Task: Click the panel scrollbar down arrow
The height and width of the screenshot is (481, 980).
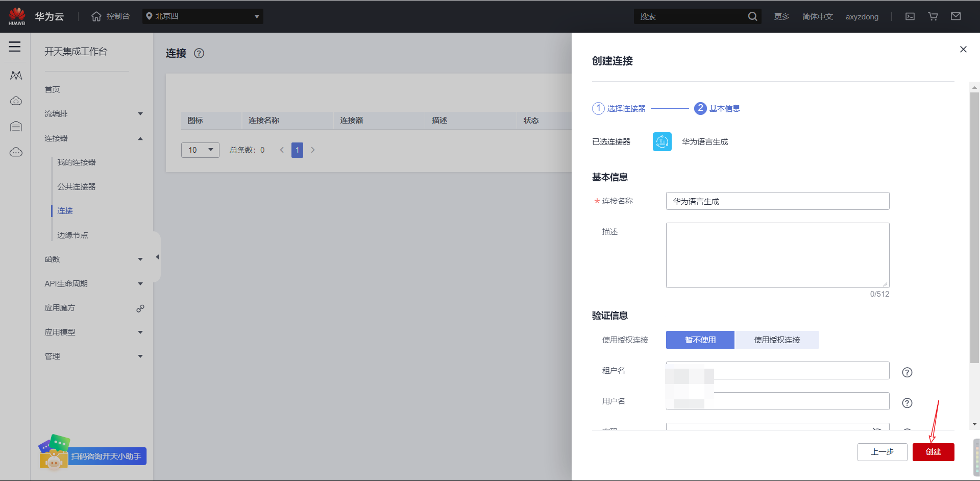Action: [x=975, y=424]
